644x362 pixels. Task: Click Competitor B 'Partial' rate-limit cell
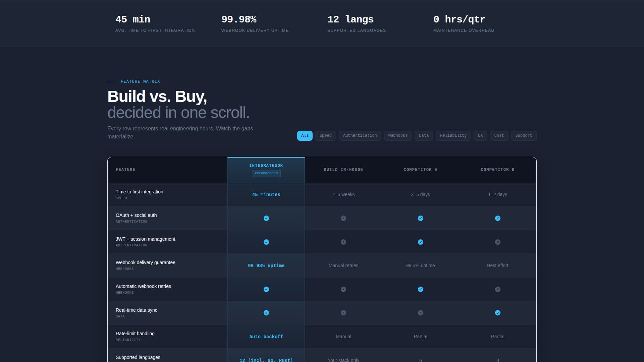(497, 337)
